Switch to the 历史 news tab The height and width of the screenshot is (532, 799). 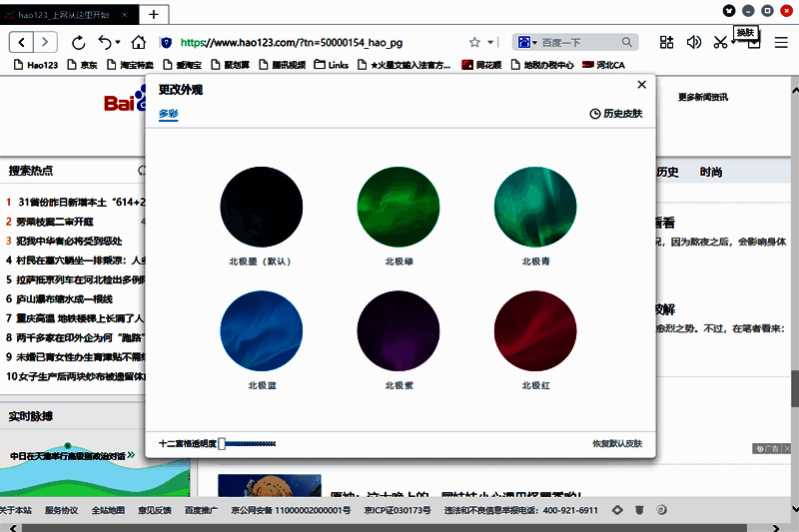click(x=667, y=172)
